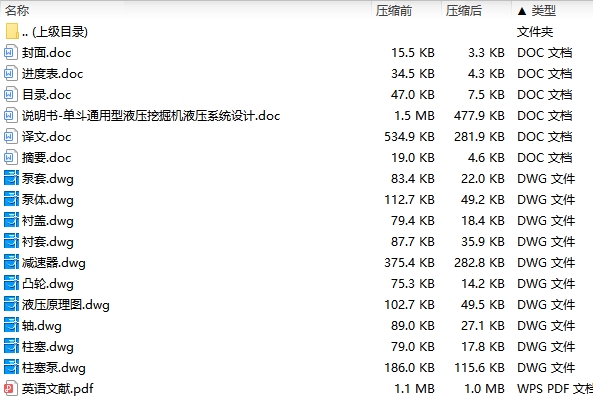Viewport: 593px width, 408px height.
Task: Select file name 进度表.doc
Action: coord(53,74)
